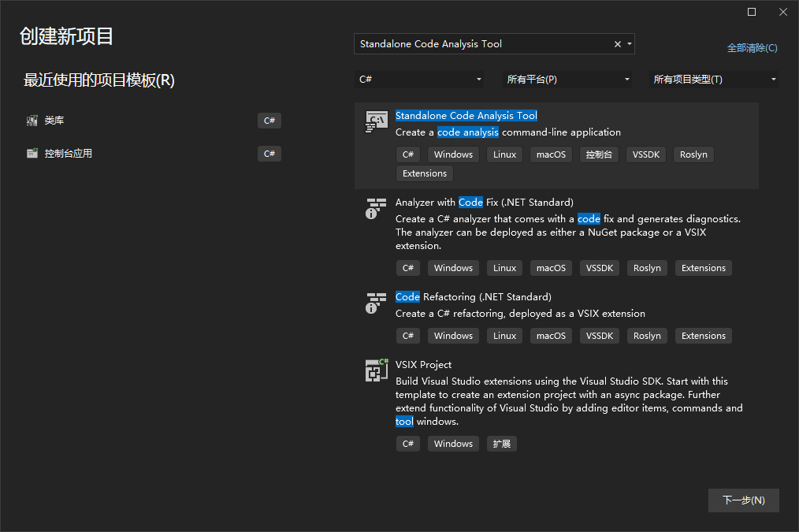Screen dimensions: 799x532
Task: Select the Code Refactoring (.NET Standard) template title
Action: 473,297
